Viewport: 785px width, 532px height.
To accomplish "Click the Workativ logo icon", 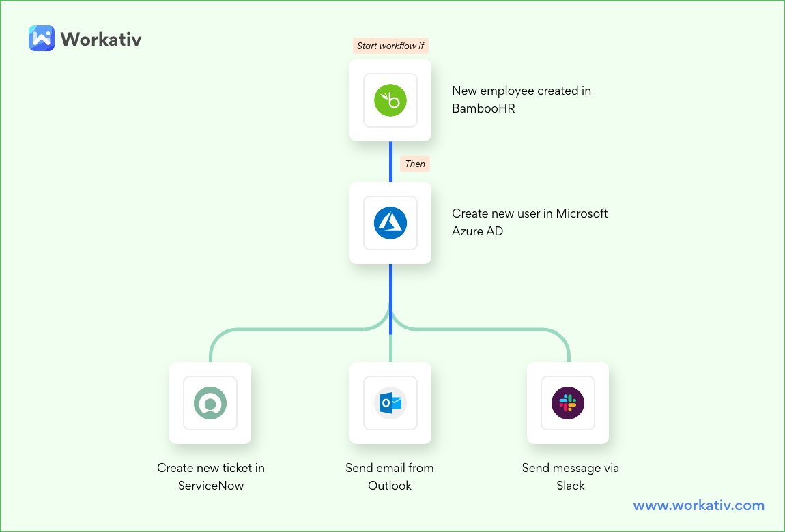I will (x=42, y=38).
